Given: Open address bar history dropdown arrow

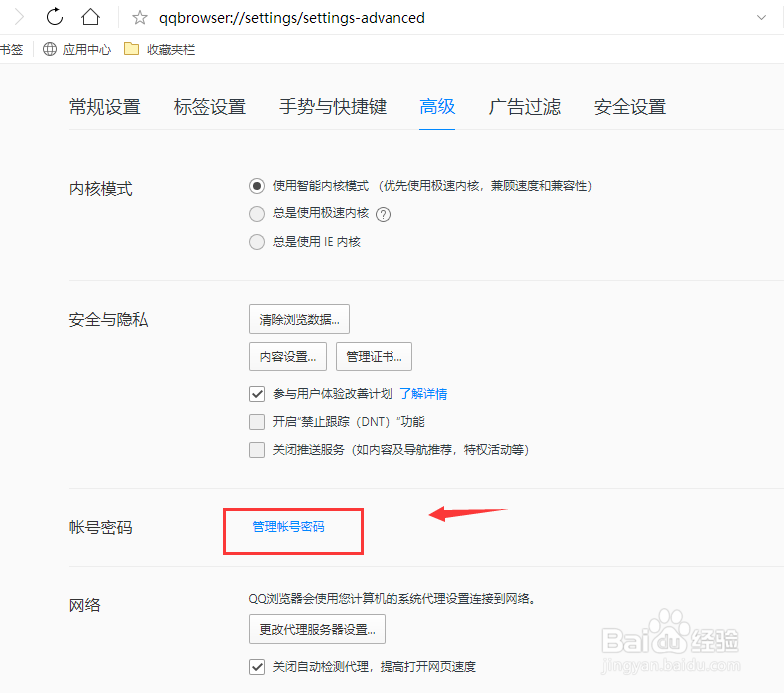Looking at the screenshot, I should coord(761,18).
